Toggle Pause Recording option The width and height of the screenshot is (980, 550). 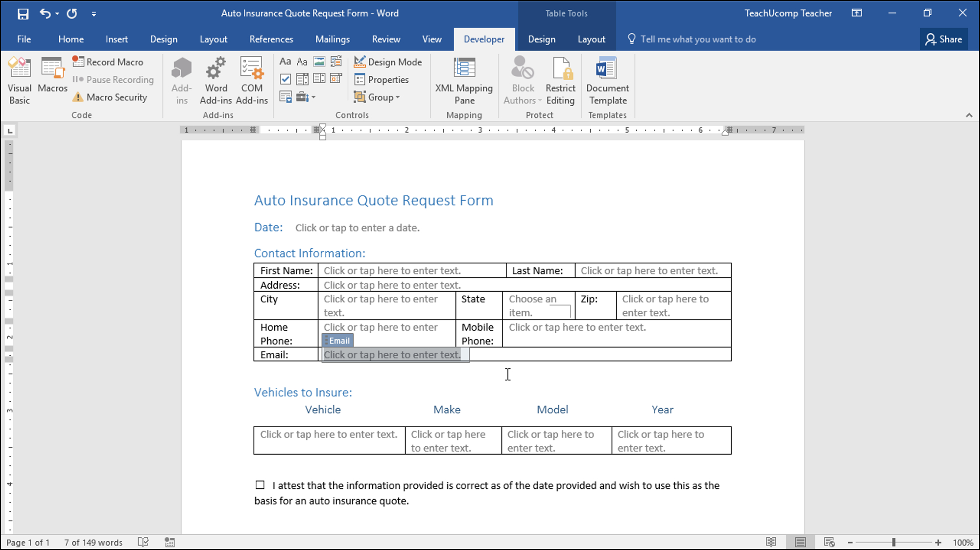(115, 79)
